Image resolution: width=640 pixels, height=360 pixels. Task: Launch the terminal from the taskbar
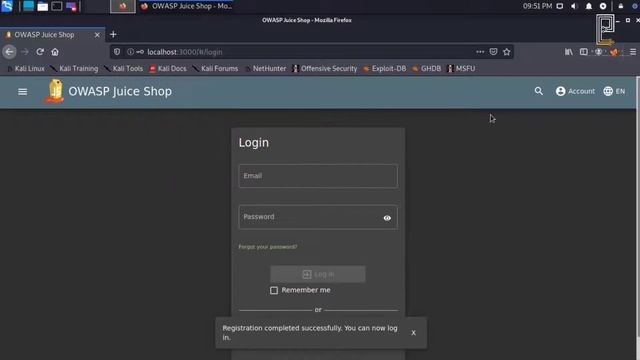click(57, 6)
